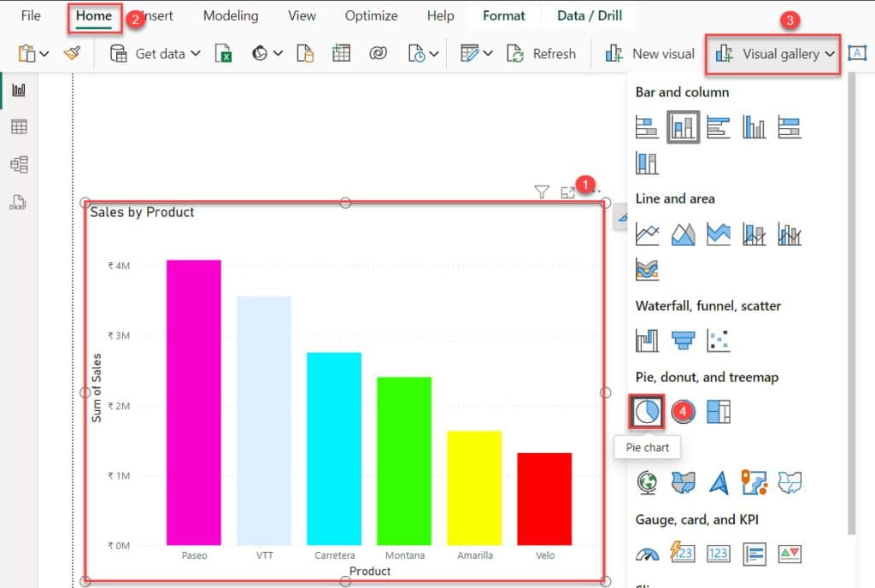The image size is (875, 588).
Task: Open DAX query view in sidebar
Action: pos(18,202)
